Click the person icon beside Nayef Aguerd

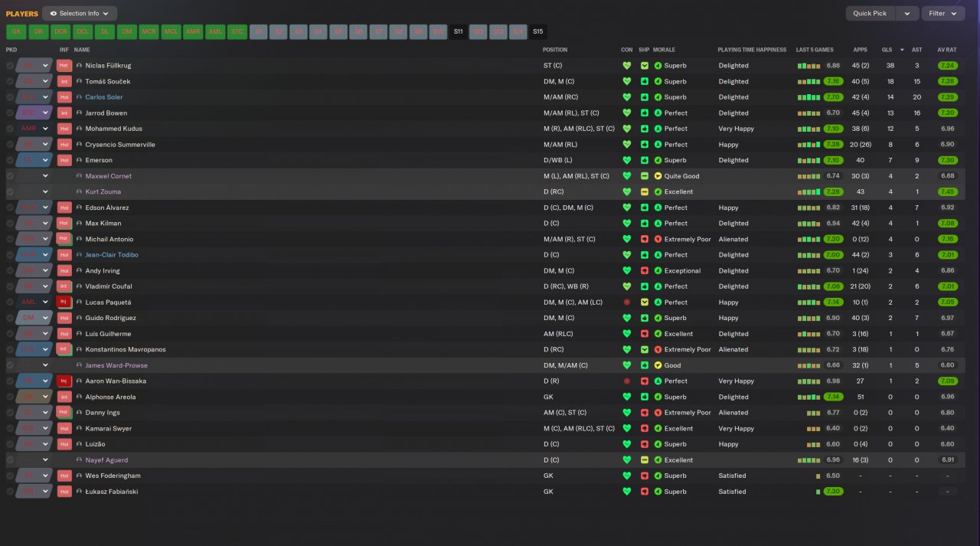pos(79,460)
